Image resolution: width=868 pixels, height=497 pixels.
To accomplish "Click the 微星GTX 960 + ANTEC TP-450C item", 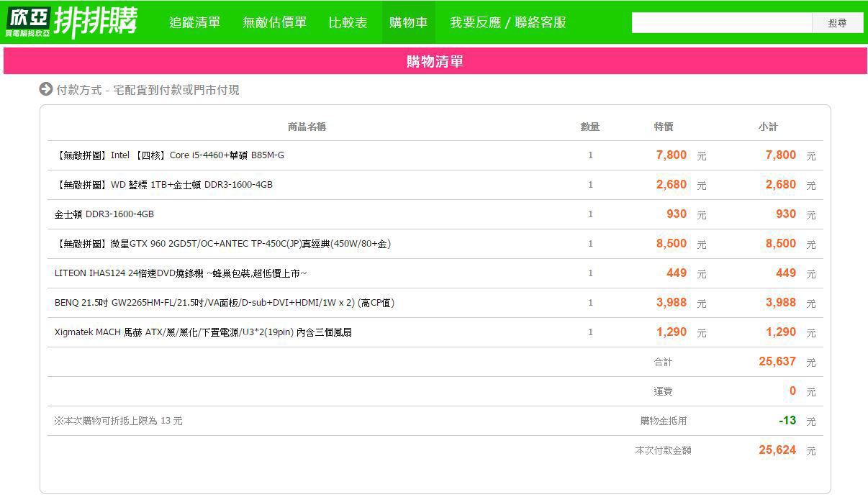I will tap(223, 244).
